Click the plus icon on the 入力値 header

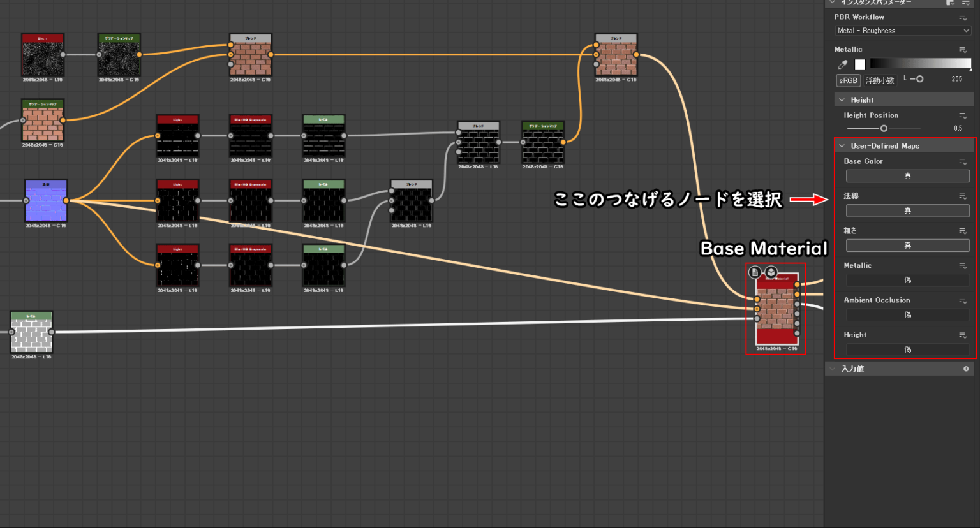coord(966,368)
